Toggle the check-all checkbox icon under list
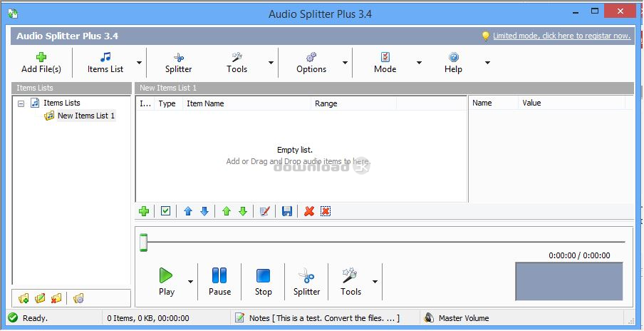The width and height of the screenshot is (644, 331). (x=165, y=211)
